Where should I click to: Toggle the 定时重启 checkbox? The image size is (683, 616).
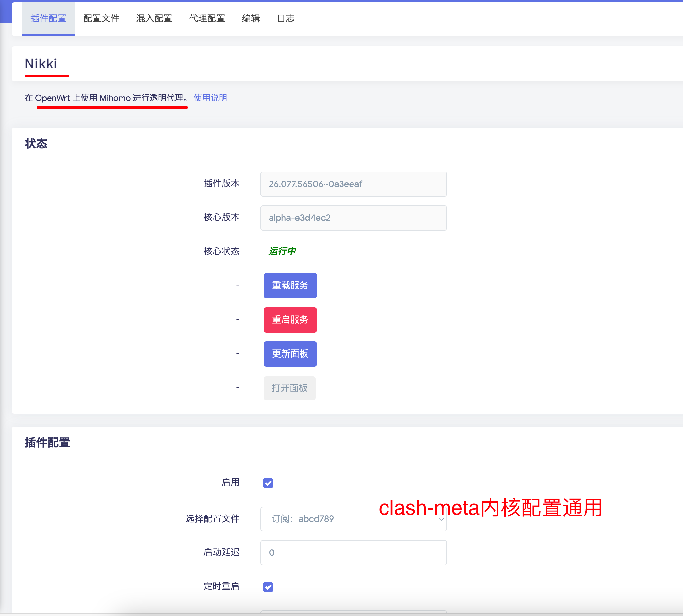tap(268, 586)
